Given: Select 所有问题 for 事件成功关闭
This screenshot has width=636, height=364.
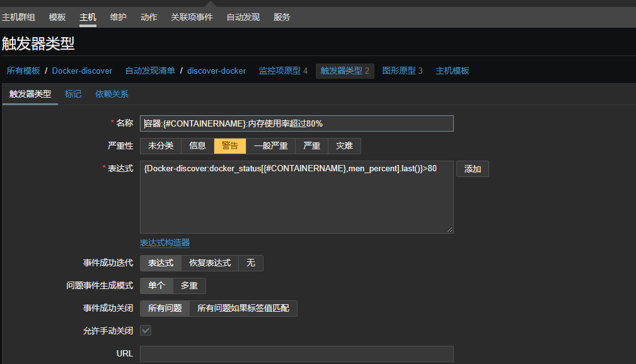Looking at the screenshot, I should click(x=165, y=309).
